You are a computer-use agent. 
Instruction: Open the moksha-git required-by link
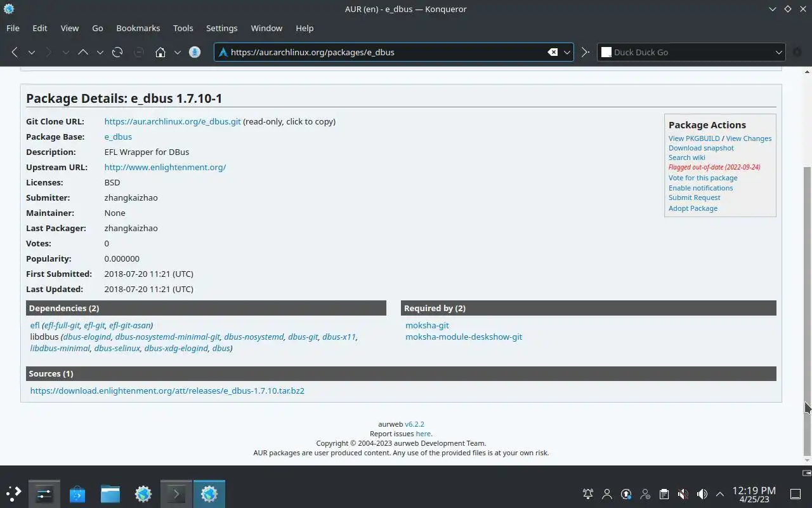[427, 325]
